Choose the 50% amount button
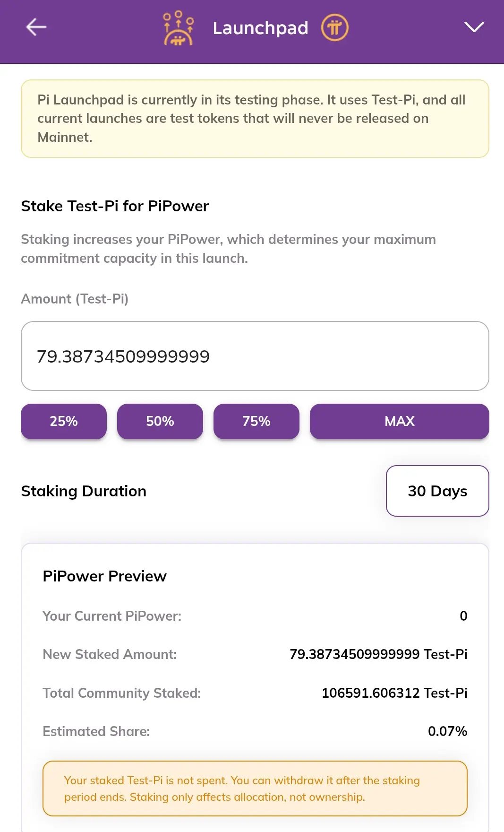Screen dimensions: 504x832 [160, 421]
